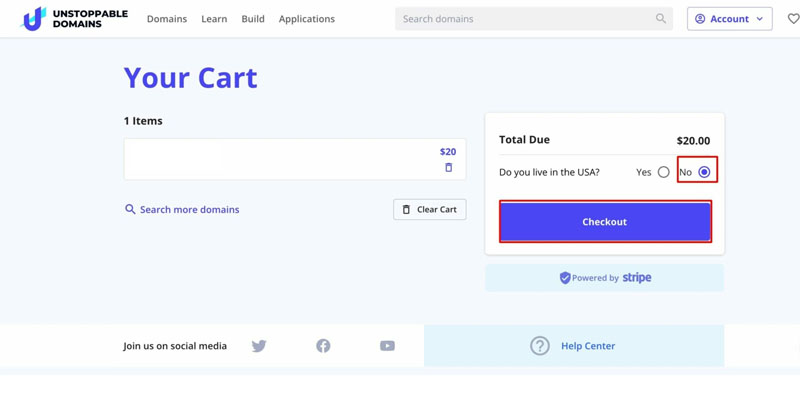Delete the $20 item with trash icon
800x401 pixels.
pyautogui.click(x=448, y=167)
